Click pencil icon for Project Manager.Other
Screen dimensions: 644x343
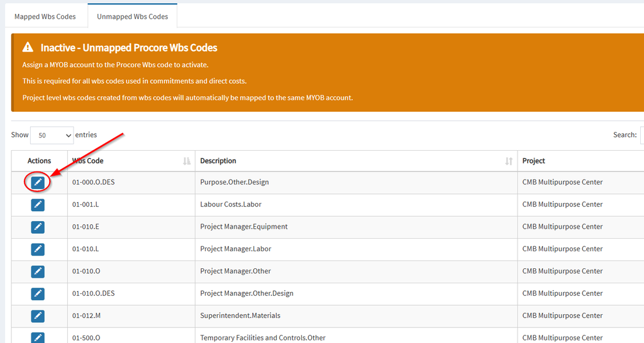pos(38,271)
